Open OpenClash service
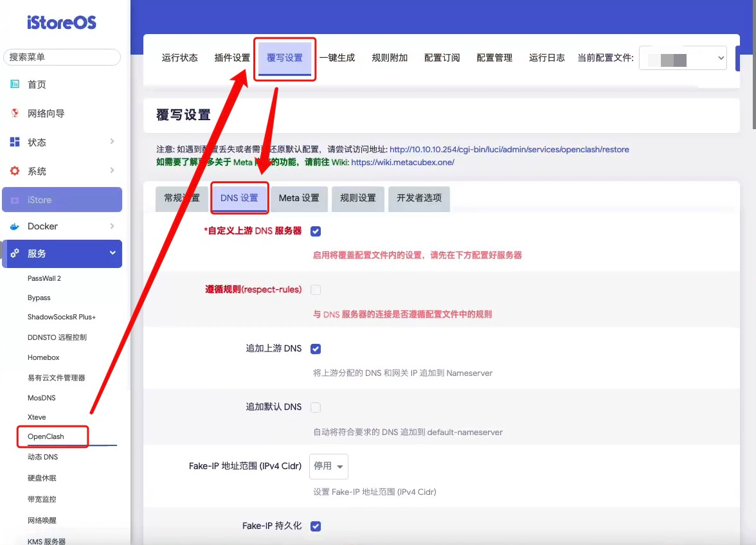This screenshot has width=756, height=545. 46,436
